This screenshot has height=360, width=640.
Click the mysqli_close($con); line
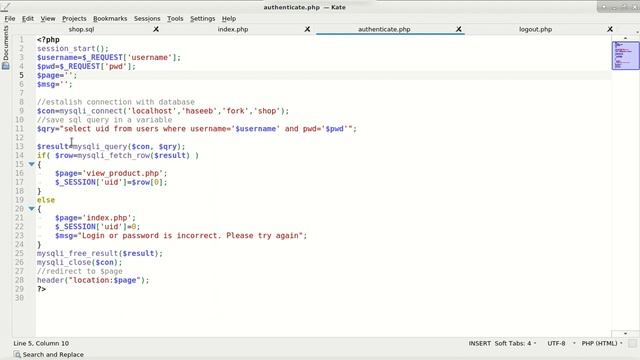coord(80,262)
